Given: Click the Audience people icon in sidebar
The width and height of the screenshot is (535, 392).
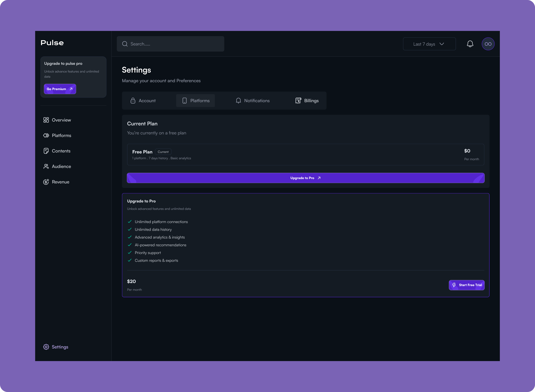Looking at the screenshot, I should pyautogui.click(x=46, y=166).
